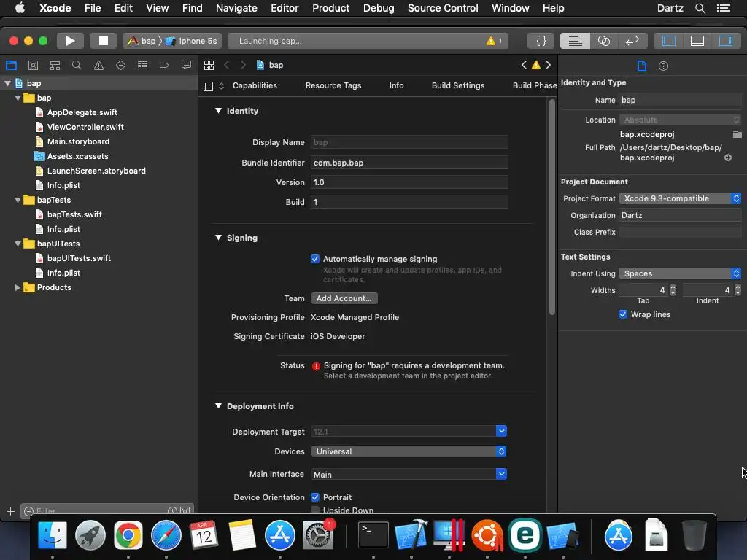Toggle the Upside Down checkbox
747x560 pixels.
click(x=315, y=510)
